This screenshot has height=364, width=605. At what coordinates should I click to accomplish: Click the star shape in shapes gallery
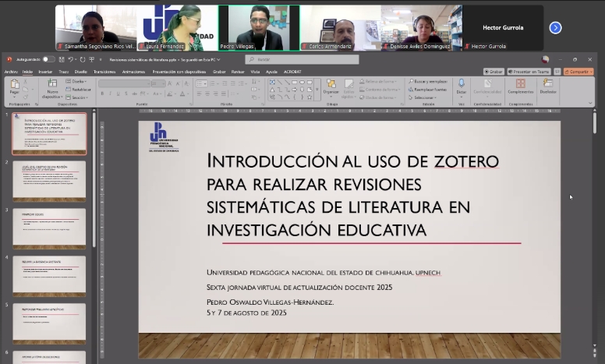coord(310,97)
